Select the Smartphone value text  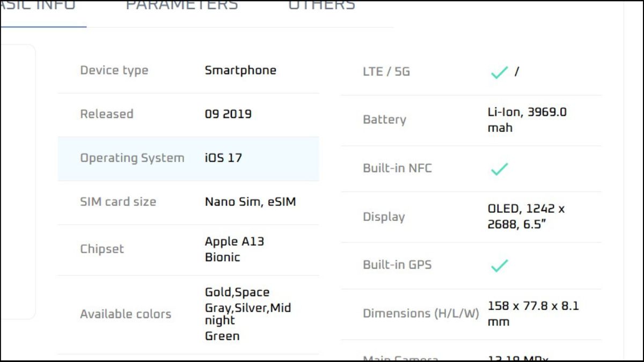(240, 70)
